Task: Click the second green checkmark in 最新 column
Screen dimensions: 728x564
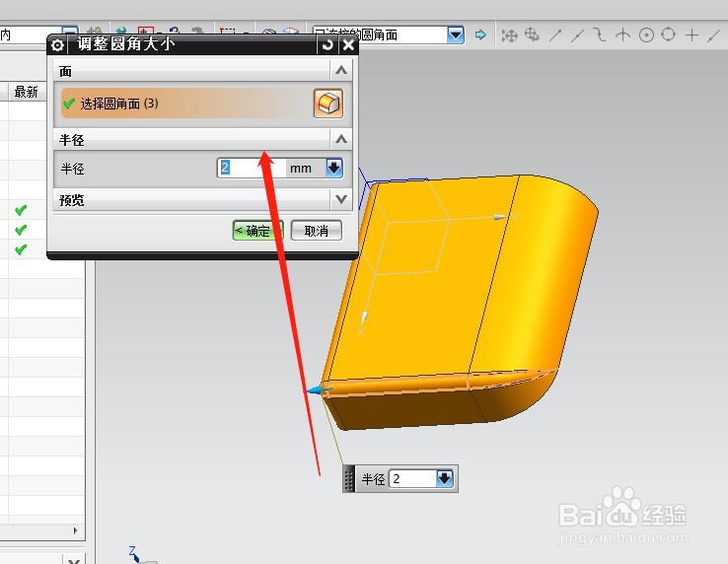Action: (x=21, y=230)
